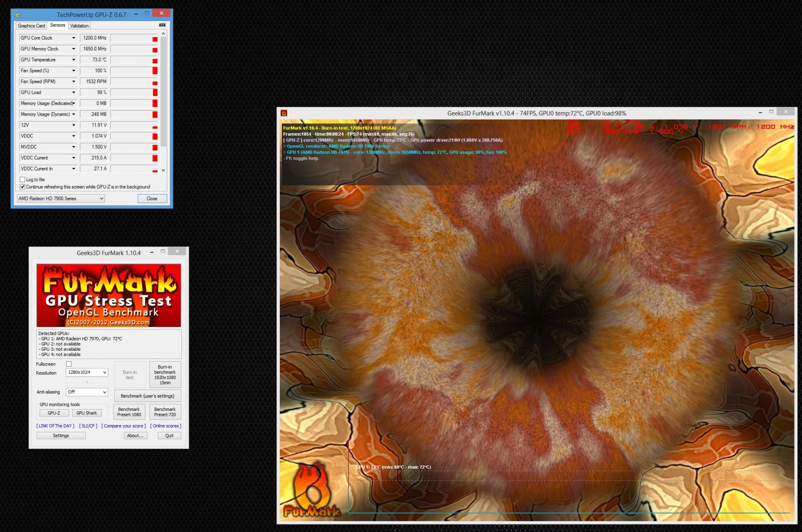The width and height of the screenshot is (802, 532).
Task: Click the About... button
Action: [135, 436]
